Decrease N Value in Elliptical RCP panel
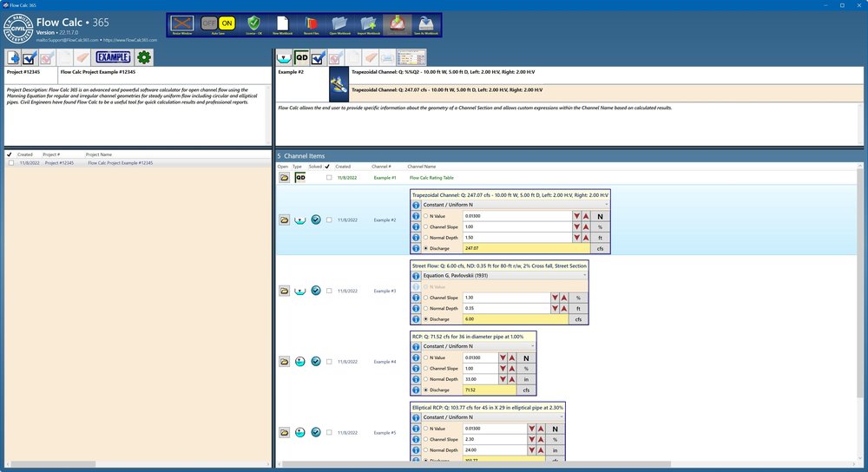 tap(531, 429)
